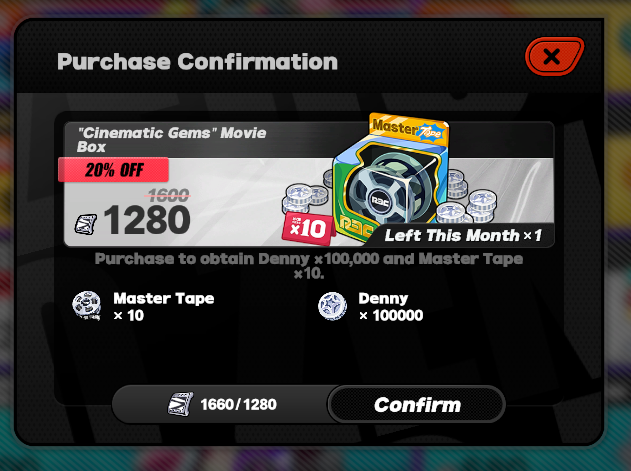The image size is (631, 471).
Task: Click the purchase description text line
Action: pyautogui.click(x=309, y=266)
